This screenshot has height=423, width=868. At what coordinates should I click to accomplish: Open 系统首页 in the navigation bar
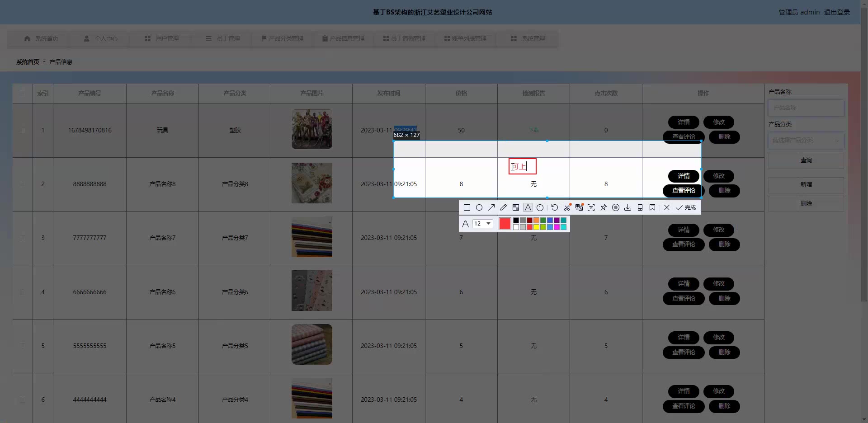click(41, 38)
